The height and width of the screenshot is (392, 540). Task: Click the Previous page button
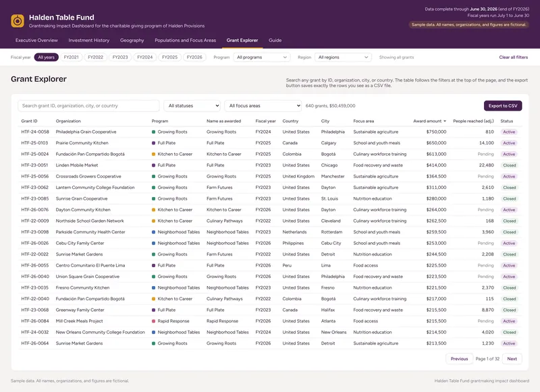[460, 359]
